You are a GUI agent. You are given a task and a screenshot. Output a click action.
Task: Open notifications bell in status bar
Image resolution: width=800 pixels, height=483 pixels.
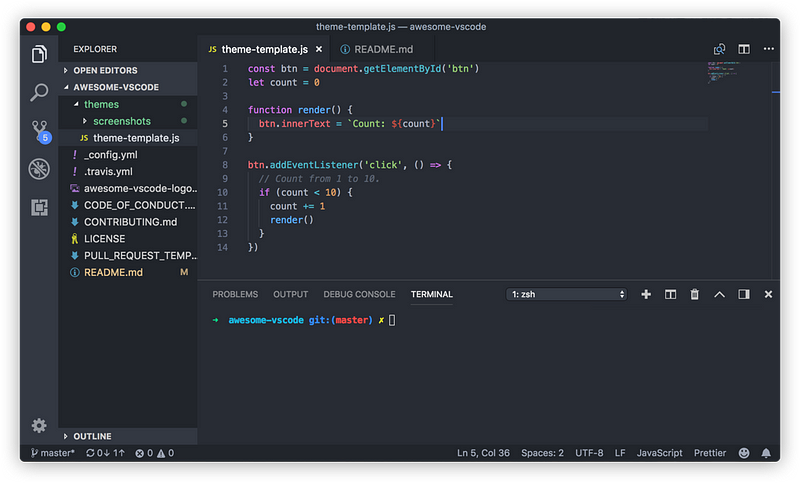766,453
